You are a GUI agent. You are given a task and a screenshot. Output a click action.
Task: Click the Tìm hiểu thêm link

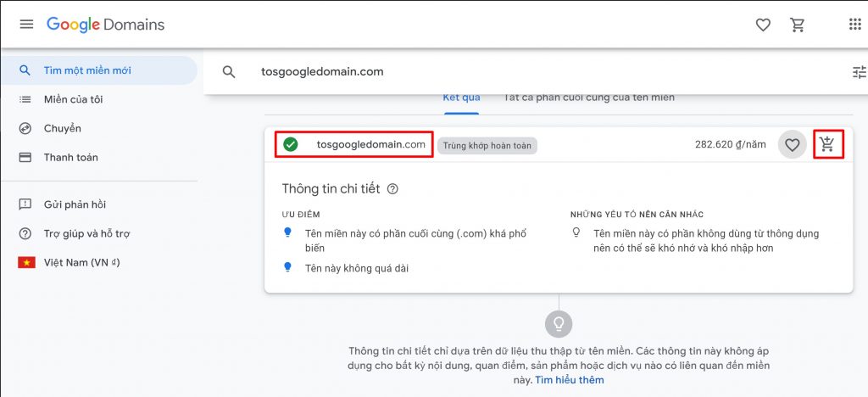[x=570, y=380]
